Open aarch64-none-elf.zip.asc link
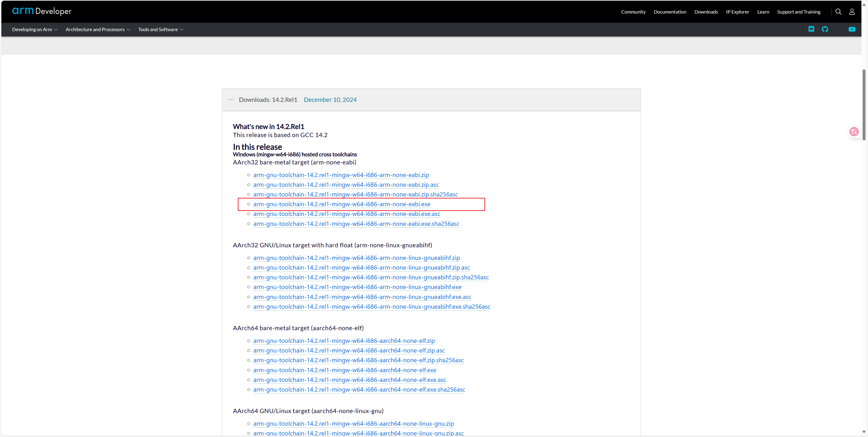The image size is (868, 437). pyautogui.click(x=349, y=351)
